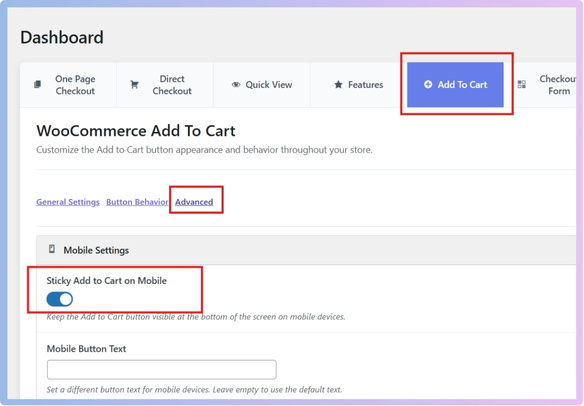Viewport: 584px width, 406px height.
Task: Open the General Settings link
Action: click(x=68, y=202)
